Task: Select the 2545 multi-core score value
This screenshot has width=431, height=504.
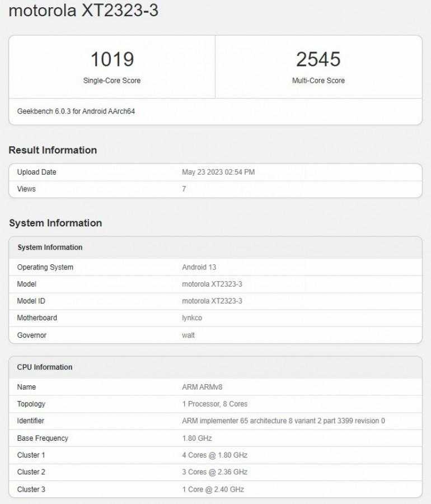Action: [318, 59]
